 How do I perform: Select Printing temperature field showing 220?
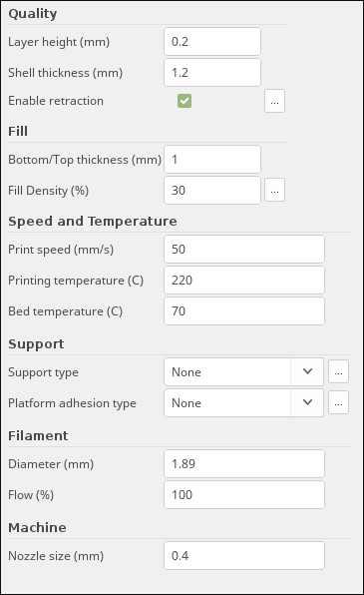[244, 281]
